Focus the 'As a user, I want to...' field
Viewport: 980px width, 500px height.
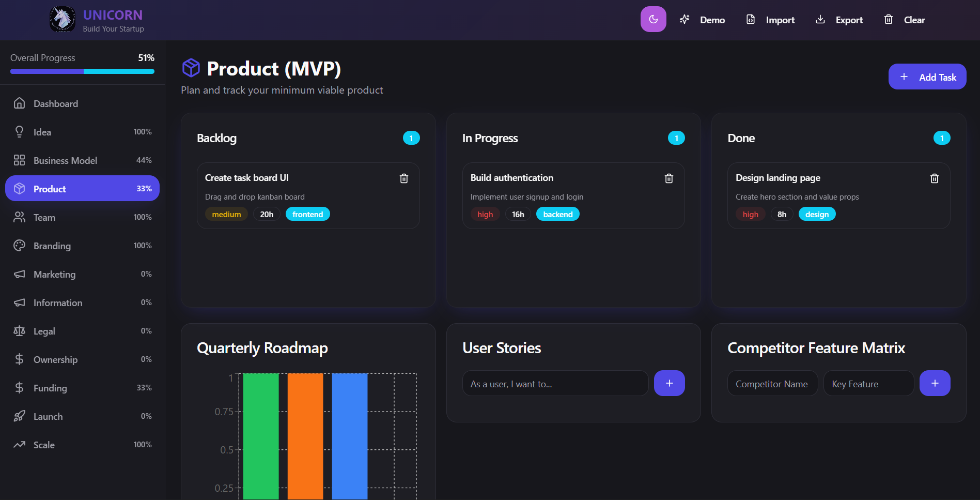click(x=555, y=384)
